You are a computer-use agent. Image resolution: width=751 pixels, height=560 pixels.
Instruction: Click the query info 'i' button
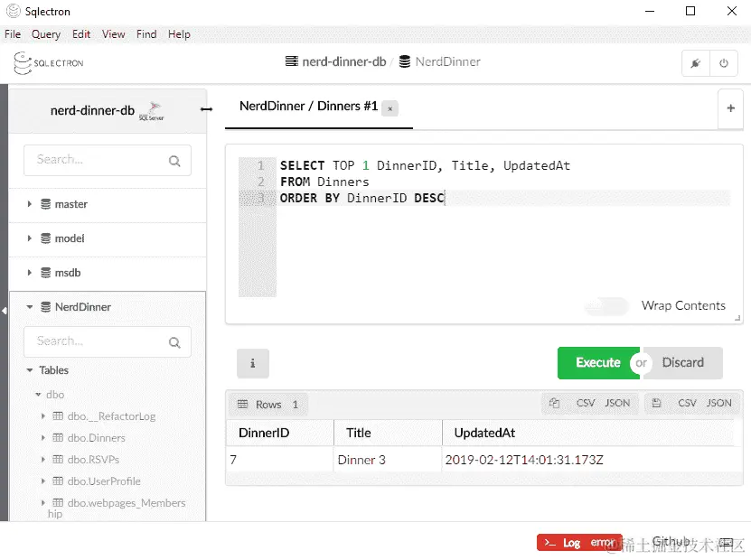point(253,363)
